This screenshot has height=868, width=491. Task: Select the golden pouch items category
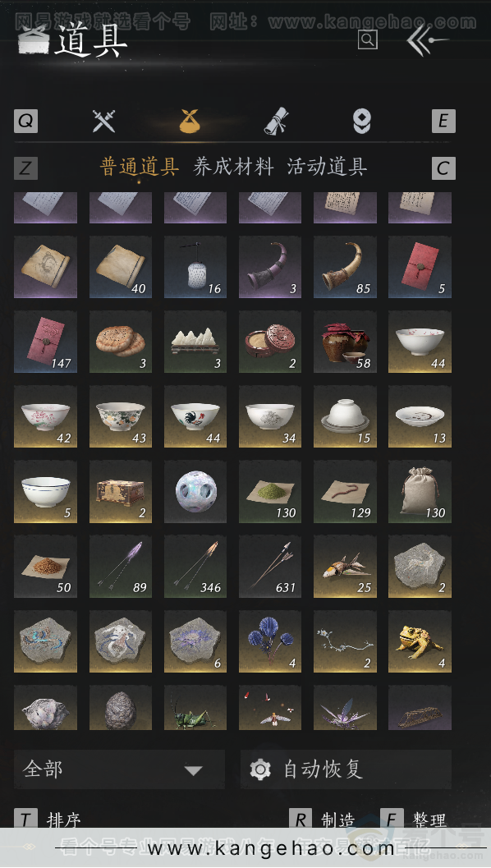[x=190, y=121]
